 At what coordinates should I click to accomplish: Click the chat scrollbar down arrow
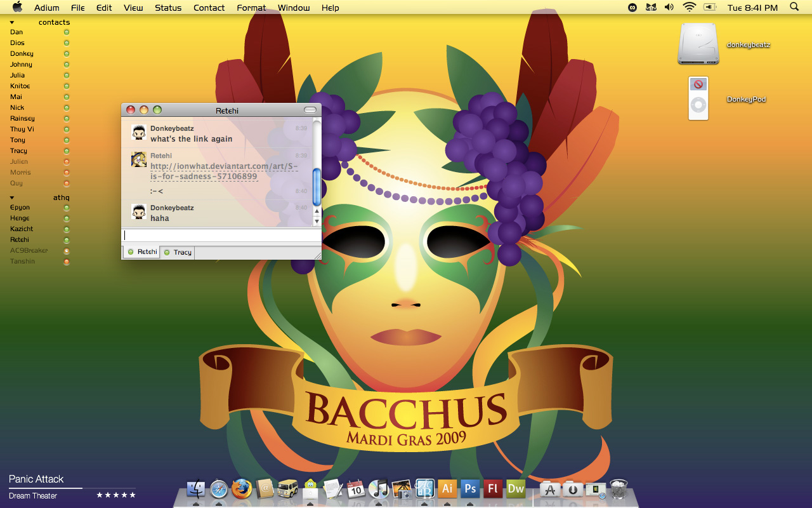pyautogui.click(x=317, y=222)
